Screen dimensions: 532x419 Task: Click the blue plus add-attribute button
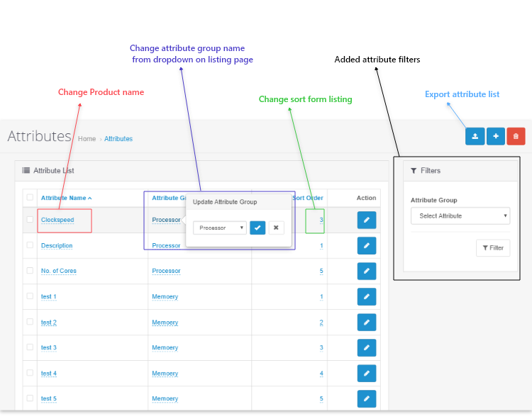pos(495,136)
